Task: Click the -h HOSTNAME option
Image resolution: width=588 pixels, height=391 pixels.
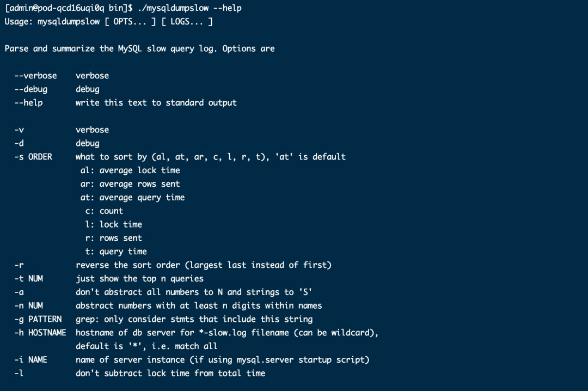Action: 40,333
